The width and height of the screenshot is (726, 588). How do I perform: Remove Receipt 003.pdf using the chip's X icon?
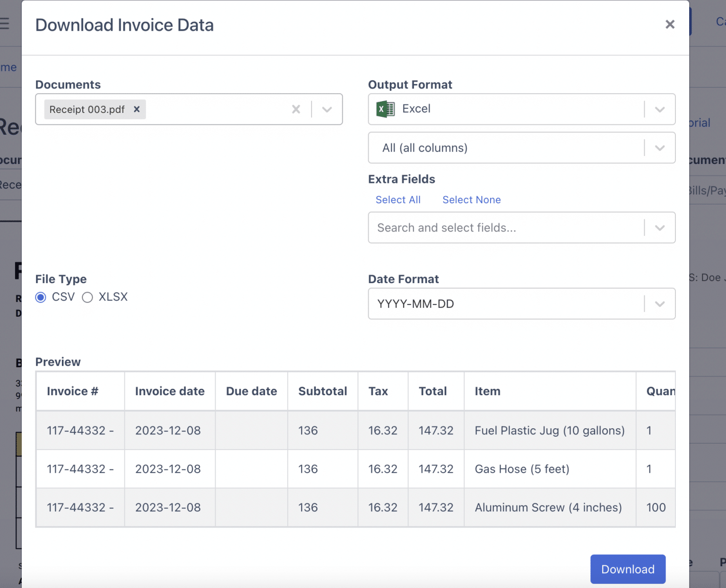click(x=137, y=109)
